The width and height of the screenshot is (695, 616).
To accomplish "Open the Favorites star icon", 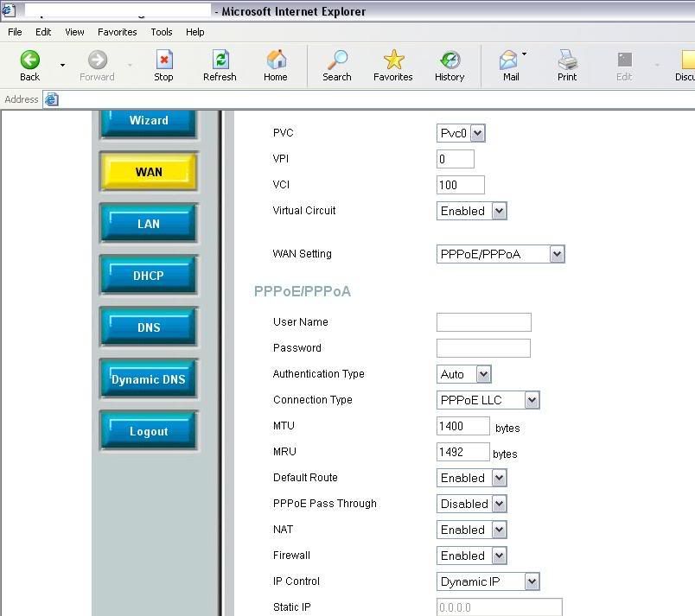I will 393,60.
